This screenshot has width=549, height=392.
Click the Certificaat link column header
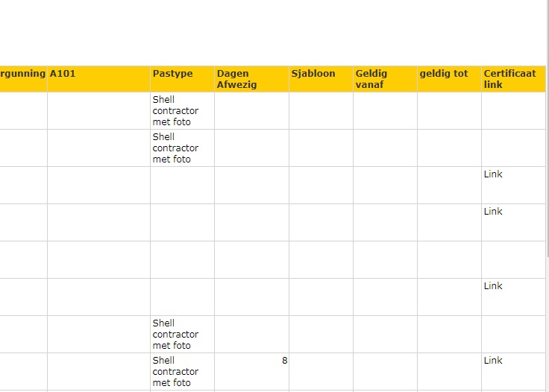tap(509, 79)
